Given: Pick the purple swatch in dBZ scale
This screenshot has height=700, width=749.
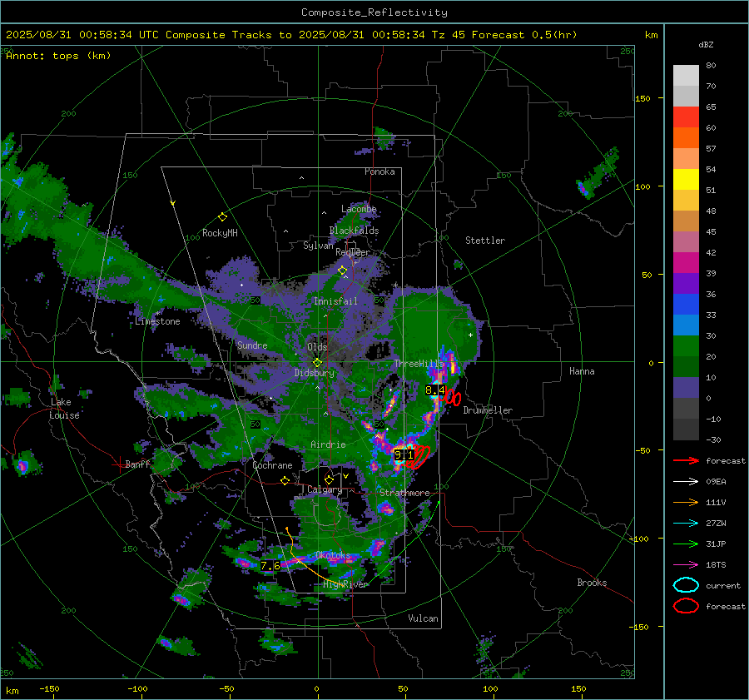Looking at the screenshot, I should 686,284.
